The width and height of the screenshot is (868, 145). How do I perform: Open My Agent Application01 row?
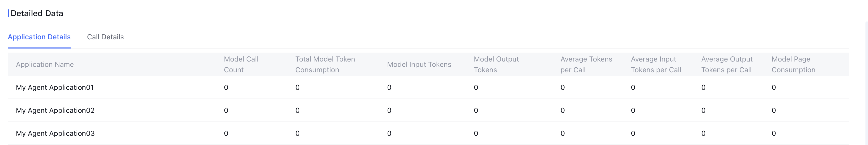pyautogui.click(x=55, y=87)
